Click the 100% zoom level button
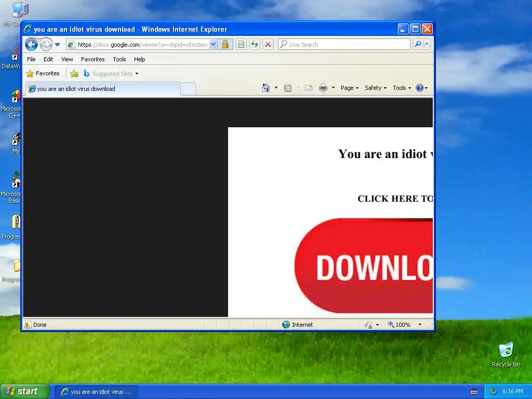This screenshot has height=399, width=532. tap(400, 325)
